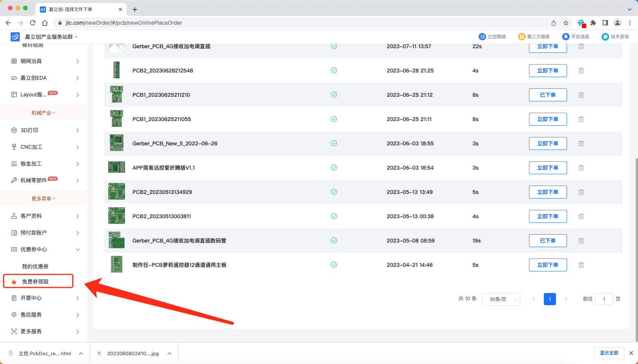Collapse the 机械产业 section header

coord(43,113)
